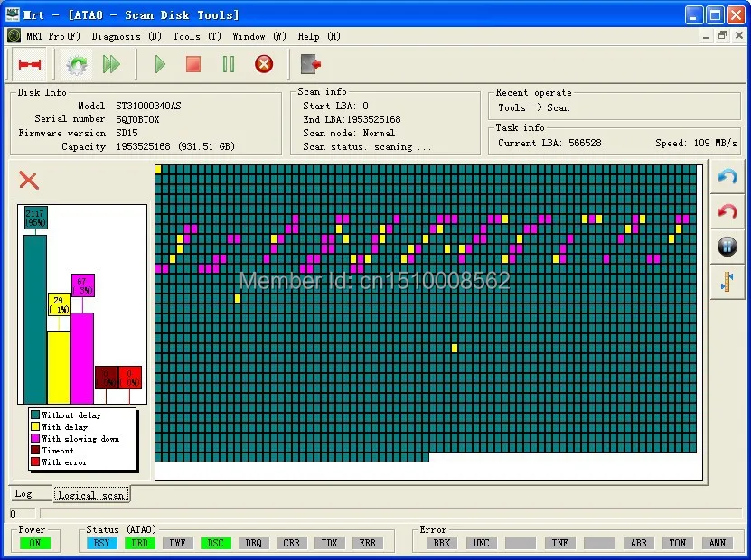The width and height of the screenshot is (751, 560).
Task: Click the capacity value 1953525168 (931.51 GB)
Action: (175, 146)
